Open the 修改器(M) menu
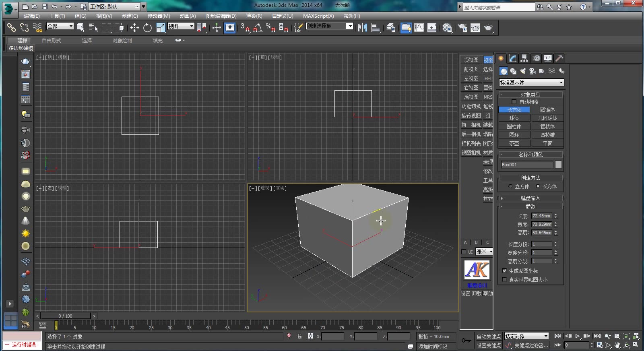The image size is (644, 351). (159, 16)
